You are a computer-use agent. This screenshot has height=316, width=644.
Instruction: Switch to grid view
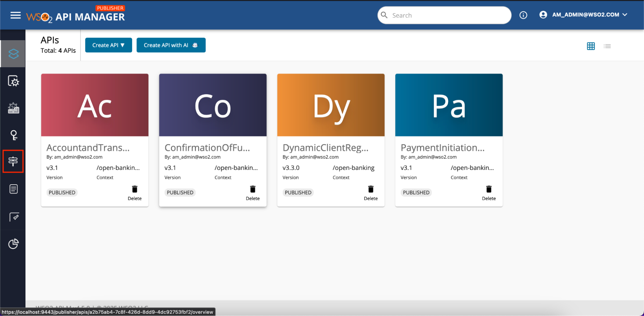point(591,46)
